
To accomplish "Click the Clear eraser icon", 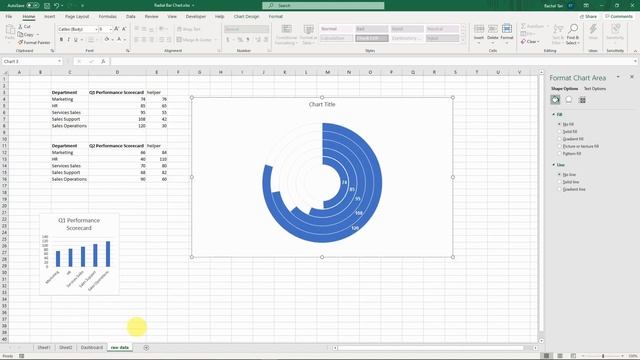I will click(523, 42).
